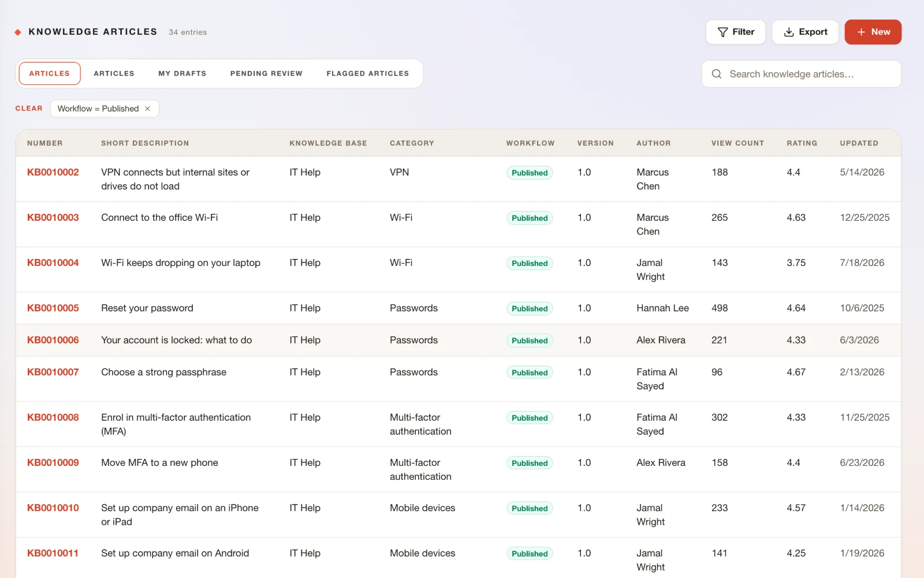Sort by the Number column header
Screen dimensions: 924x578
(x=45, y=143)
